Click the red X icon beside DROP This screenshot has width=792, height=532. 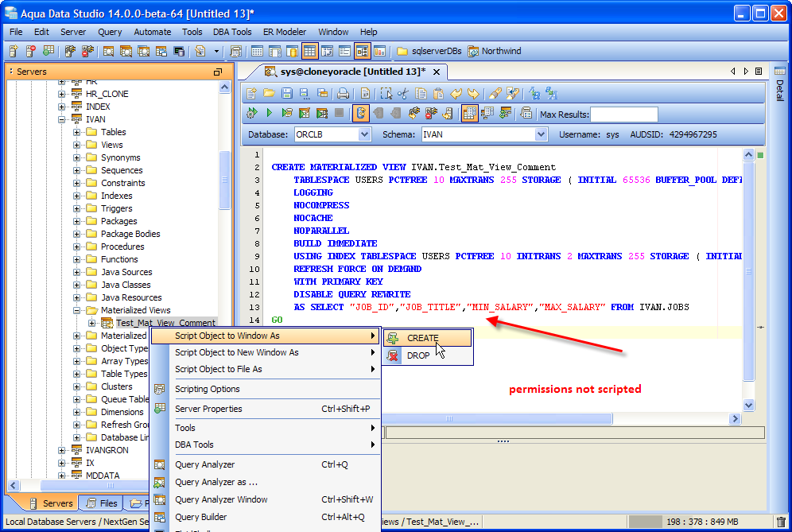click(393, 355)
